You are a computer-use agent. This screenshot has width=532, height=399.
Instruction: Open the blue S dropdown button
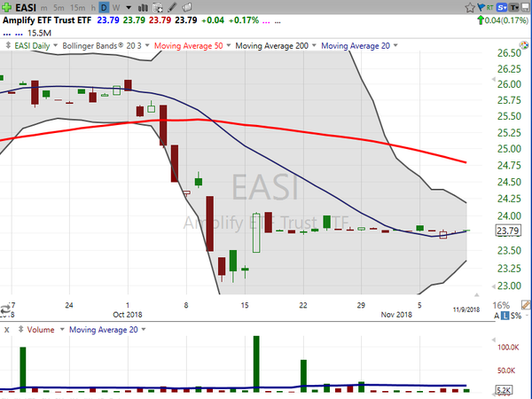(x=502, y=7)
